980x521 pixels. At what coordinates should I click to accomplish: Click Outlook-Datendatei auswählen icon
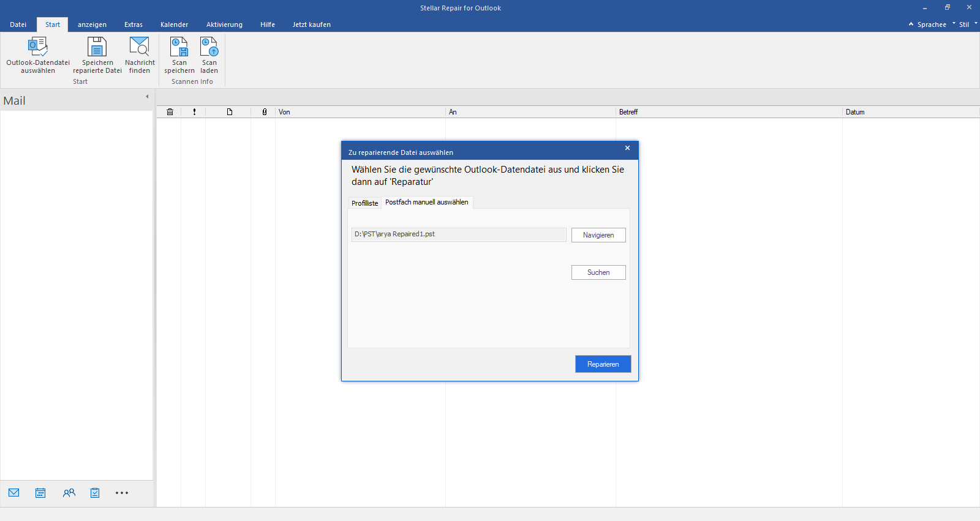(38, 47)
